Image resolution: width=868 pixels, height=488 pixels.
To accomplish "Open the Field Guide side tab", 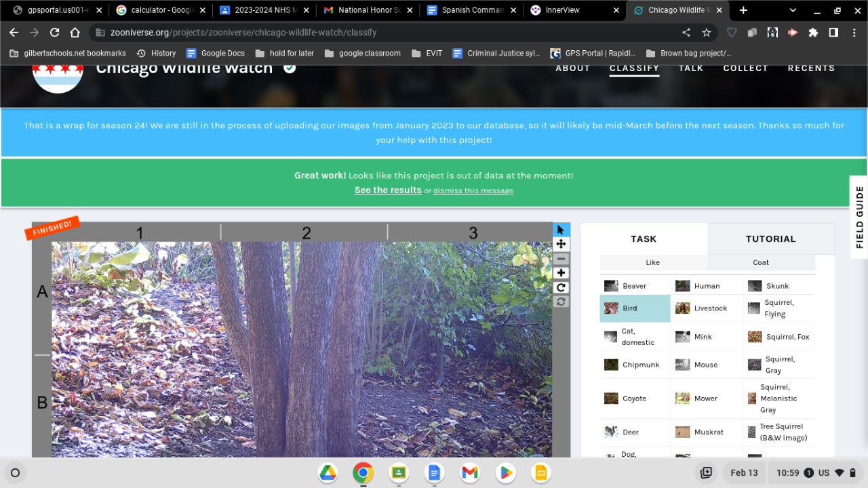I will 859,217.
